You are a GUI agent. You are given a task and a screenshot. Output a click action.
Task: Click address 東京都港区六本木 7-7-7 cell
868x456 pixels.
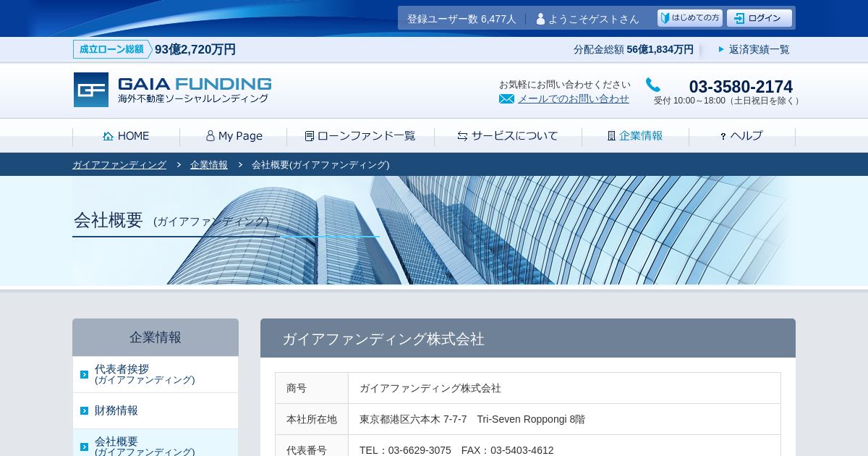tap(564, 419)
